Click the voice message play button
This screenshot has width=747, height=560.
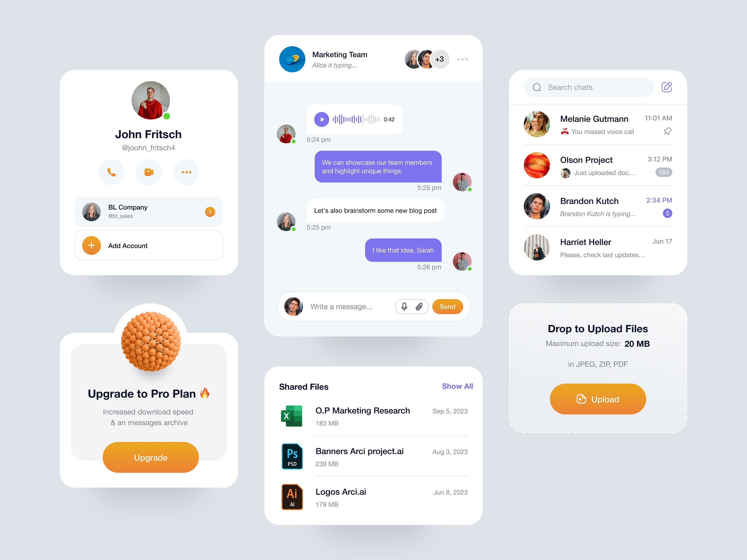click(322, 119)
